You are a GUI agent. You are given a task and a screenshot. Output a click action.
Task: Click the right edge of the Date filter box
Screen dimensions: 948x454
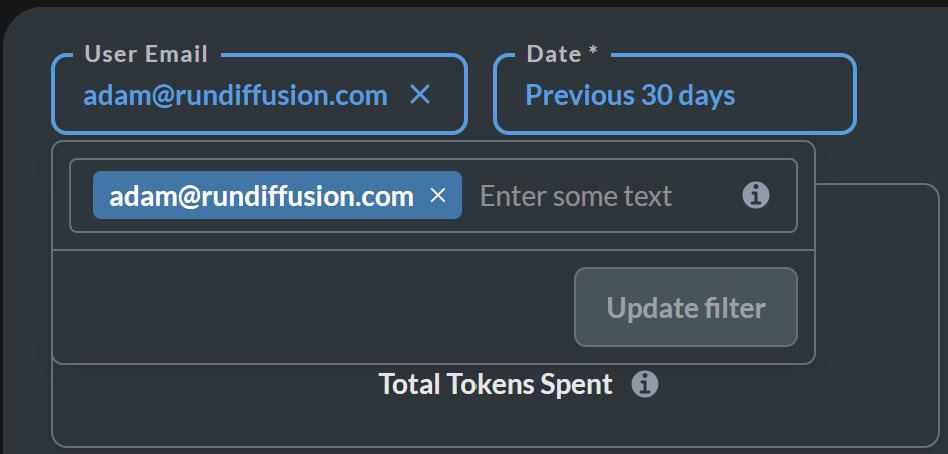pos(854,94)
